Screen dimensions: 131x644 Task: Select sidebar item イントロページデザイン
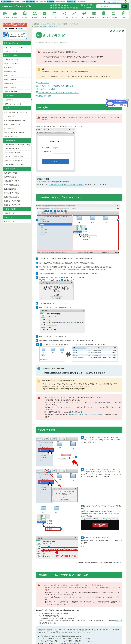pyautogui.click(x=17, y=59)
